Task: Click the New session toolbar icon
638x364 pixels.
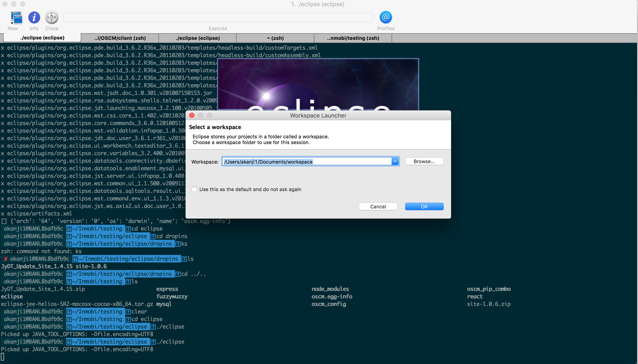Action: [x=16, y=18]
